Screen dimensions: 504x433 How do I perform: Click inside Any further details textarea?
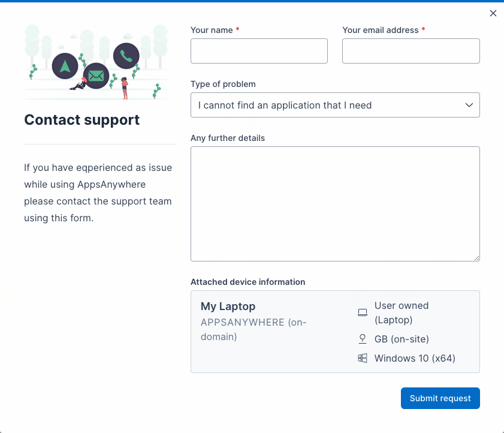pyautogui.click(x=335, y=204)
